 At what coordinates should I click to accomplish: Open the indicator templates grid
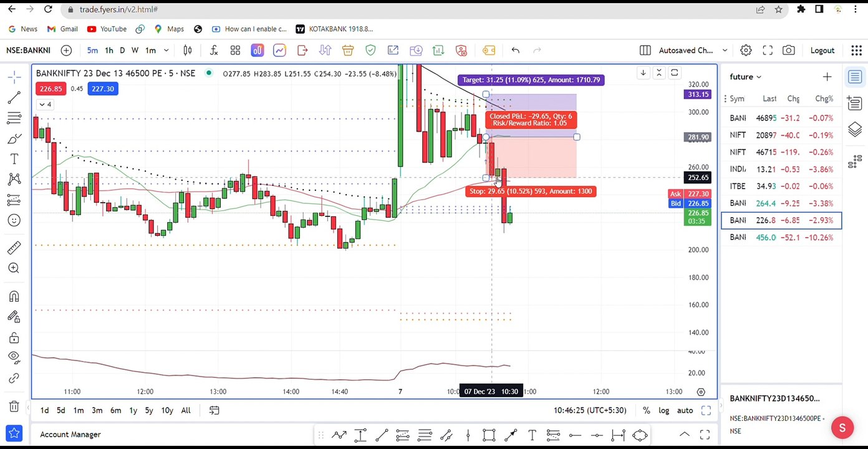[x=235, y=51]
